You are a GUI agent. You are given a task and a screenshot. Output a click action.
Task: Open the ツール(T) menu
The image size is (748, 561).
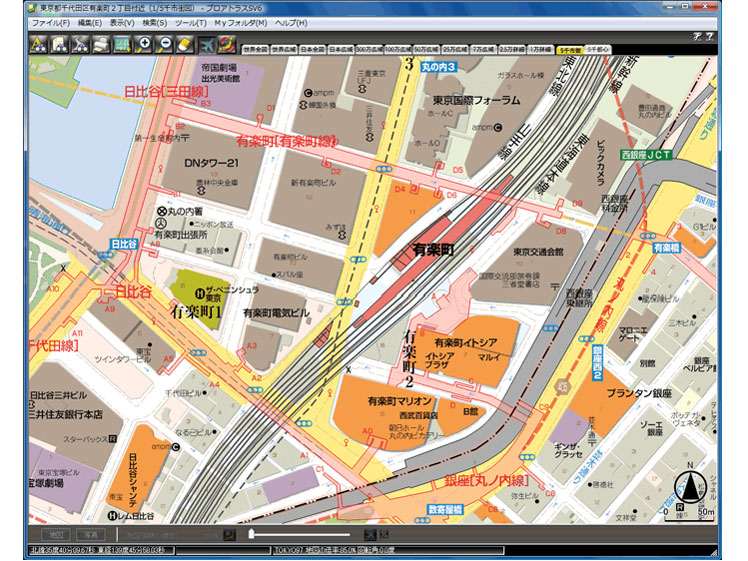pyautogui.click(x=190, y=22)
